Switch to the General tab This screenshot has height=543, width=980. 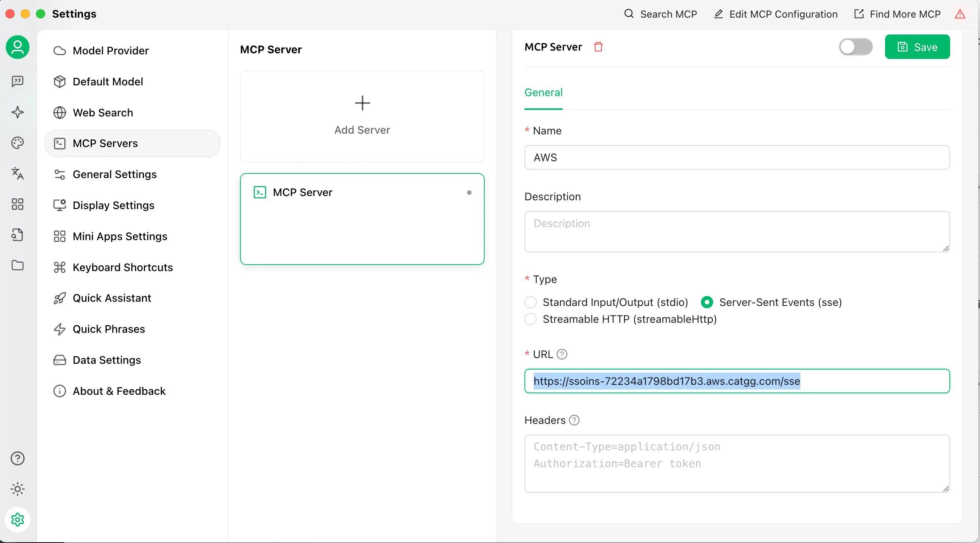[543, 93]
